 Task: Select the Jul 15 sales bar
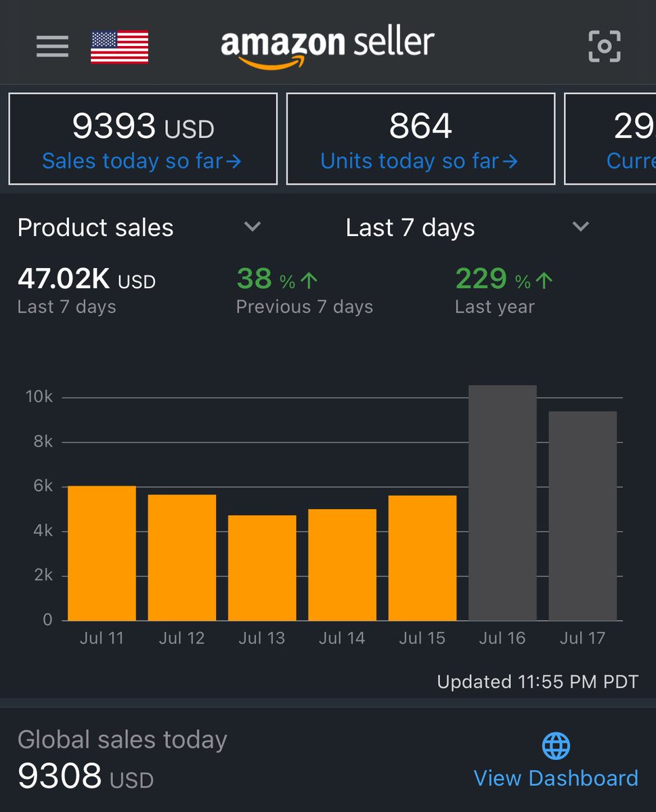[422, 558]
